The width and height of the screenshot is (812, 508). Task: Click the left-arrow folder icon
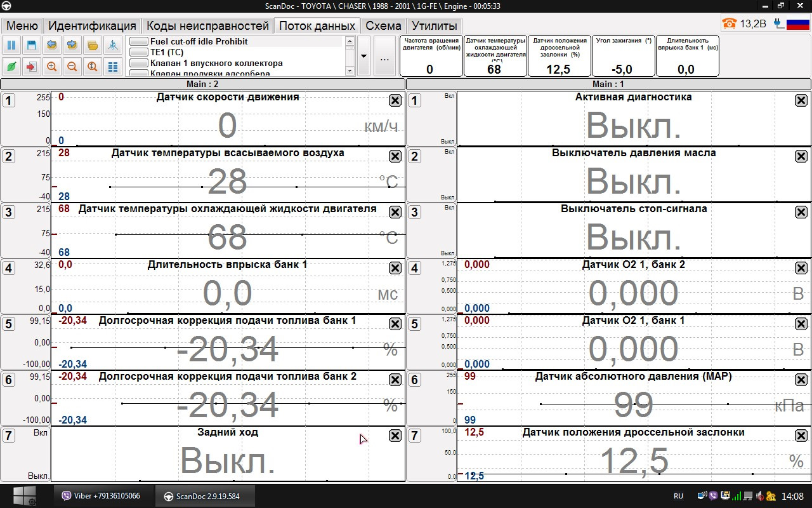(52, 46)
